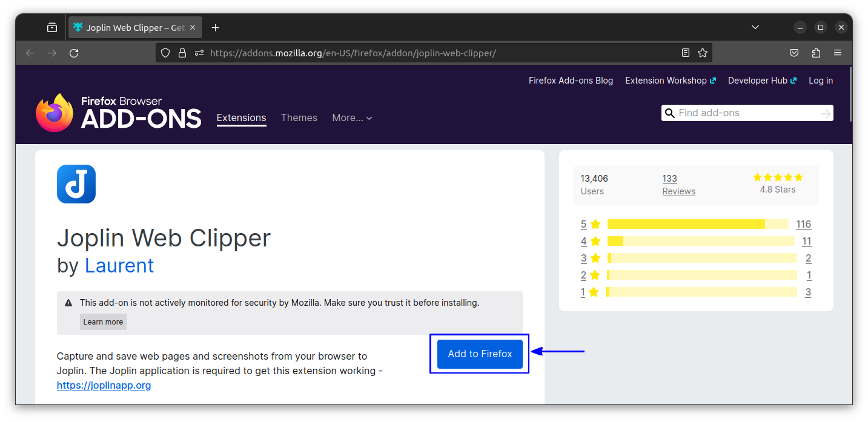868x422 pixels.
Task: Click the 13,406 Users text
Action: tap(594, 185)
